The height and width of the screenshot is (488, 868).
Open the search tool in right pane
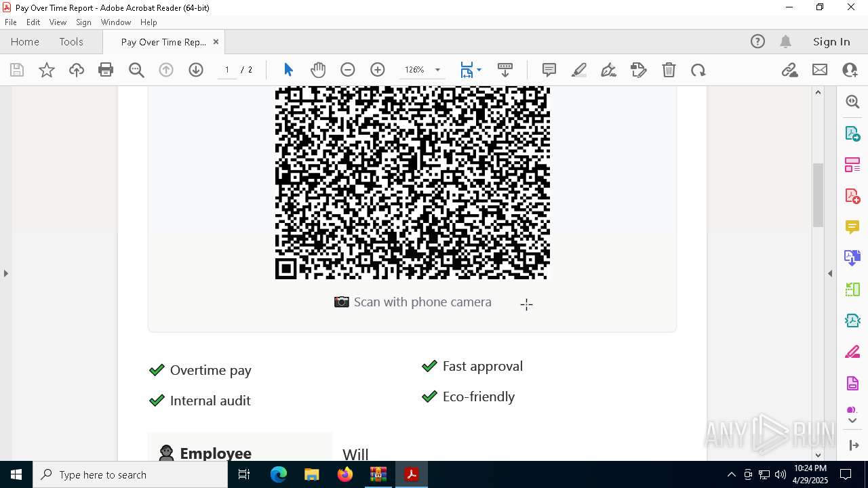click(x=852, y=102)
